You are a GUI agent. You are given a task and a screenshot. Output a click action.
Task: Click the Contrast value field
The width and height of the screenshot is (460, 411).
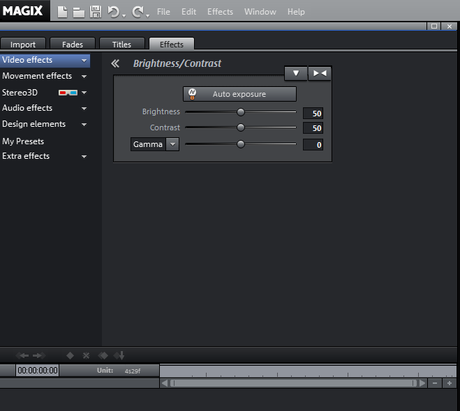[x=313, y=128]
